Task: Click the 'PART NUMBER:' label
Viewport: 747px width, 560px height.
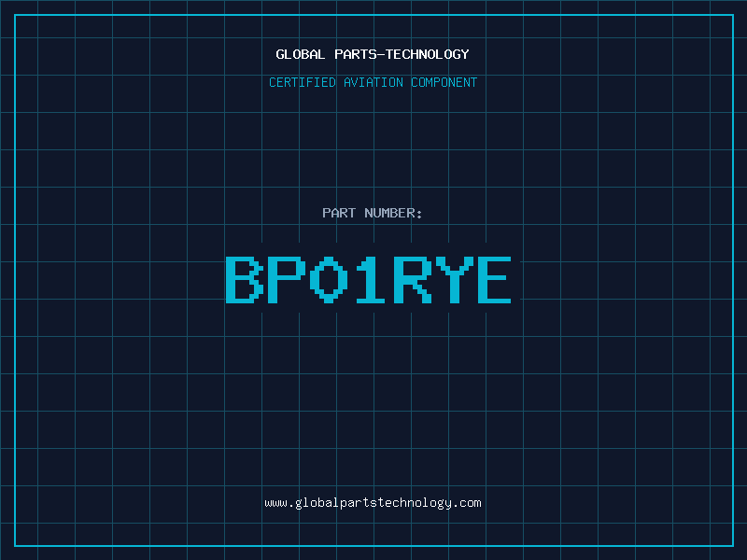Action: point(373,213)
